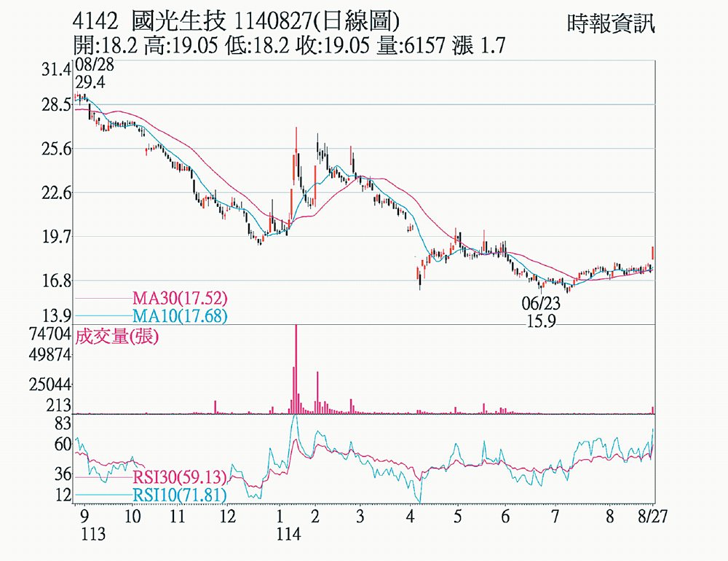Click the MA30(17.52) legend label
This screenshot has height=561, width=728.
[x=180, y=298]
